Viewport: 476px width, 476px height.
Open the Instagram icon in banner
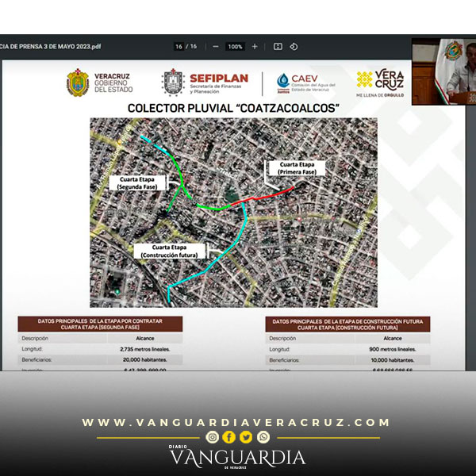(212, 437)
